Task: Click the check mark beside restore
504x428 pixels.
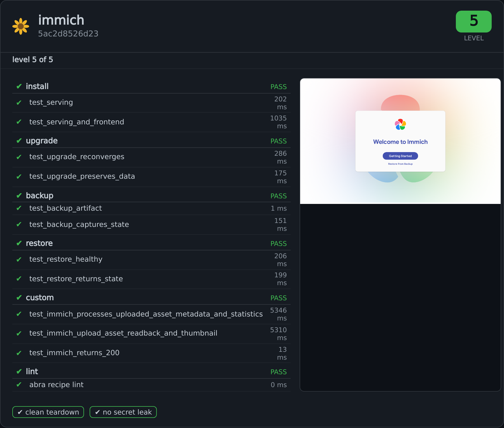Action: (19, 243)
